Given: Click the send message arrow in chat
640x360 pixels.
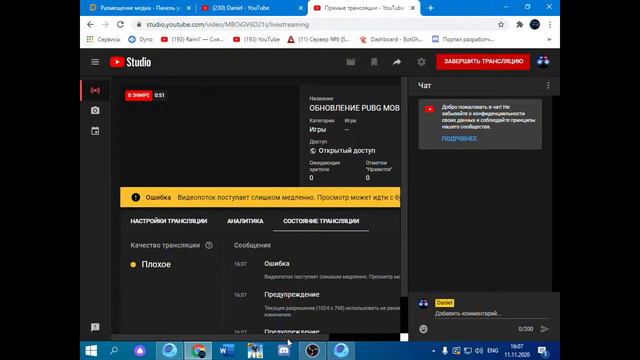Looking at the screenshot, I should click(x=544, y=329).
